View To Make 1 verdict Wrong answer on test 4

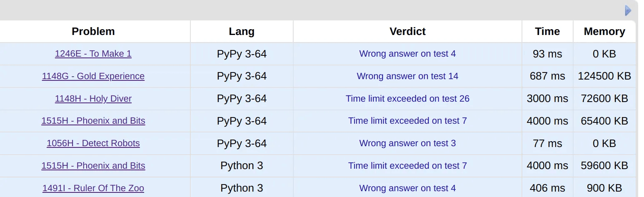[x=407, y=54]
